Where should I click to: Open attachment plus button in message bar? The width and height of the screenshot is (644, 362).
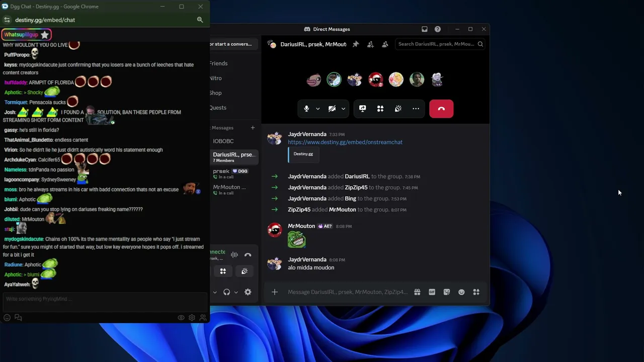tap(275, 292)
